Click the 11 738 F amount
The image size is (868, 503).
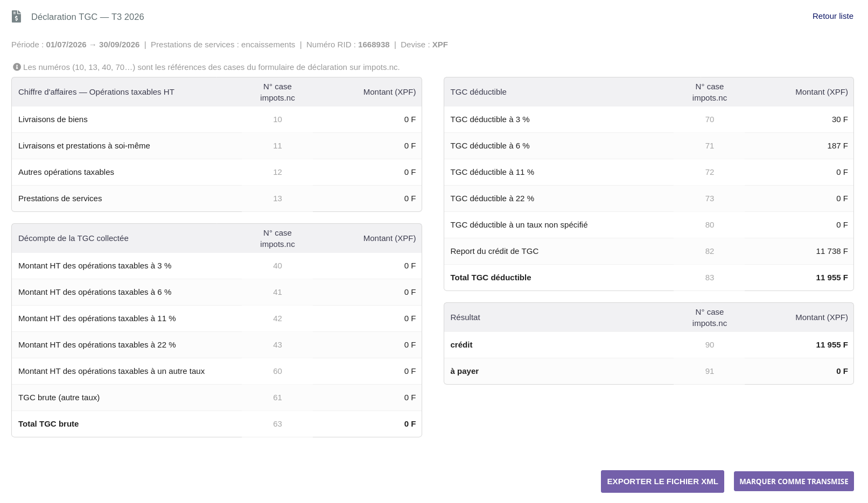click(832, 251)
